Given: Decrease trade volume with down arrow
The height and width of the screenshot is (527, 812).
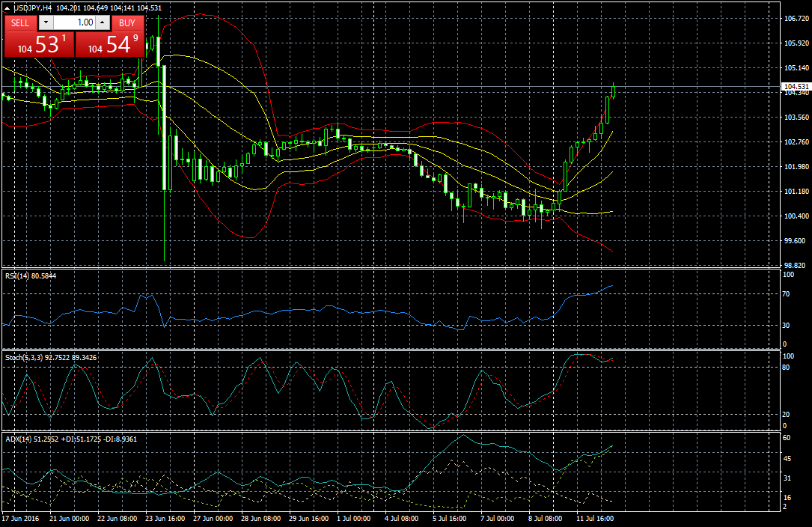Looking at the screenshot, I should (x=43, y=22).
